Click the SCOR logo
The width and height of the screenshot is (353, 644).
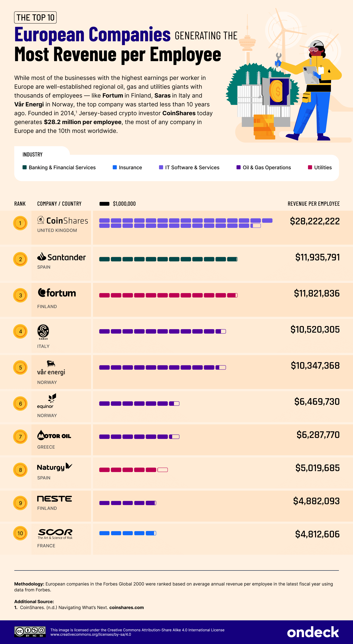point(55,533)
